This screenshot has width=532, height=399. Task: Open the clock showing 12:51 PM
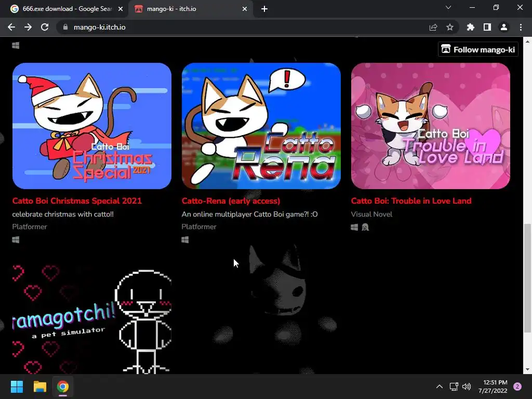493,387
